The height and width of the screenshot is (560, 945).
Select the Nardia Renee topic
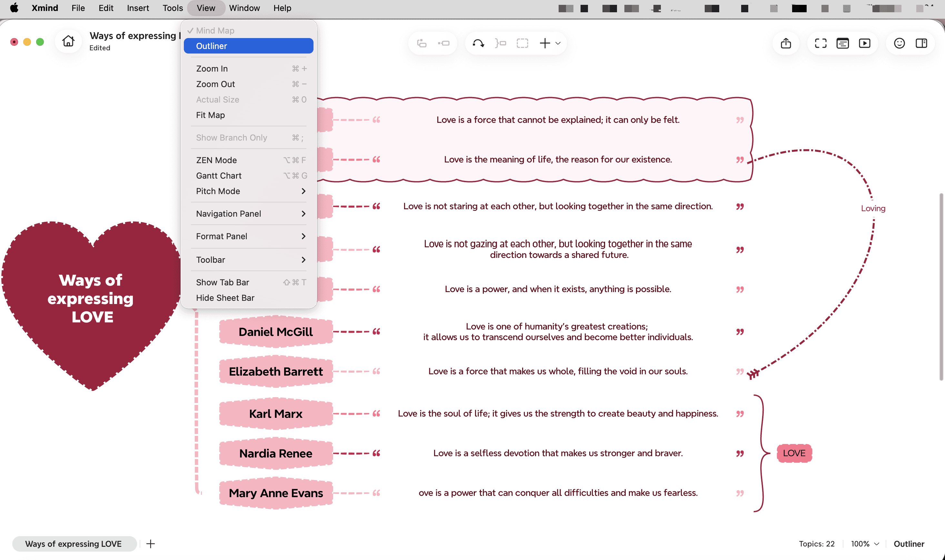click(x=276, y=453)
